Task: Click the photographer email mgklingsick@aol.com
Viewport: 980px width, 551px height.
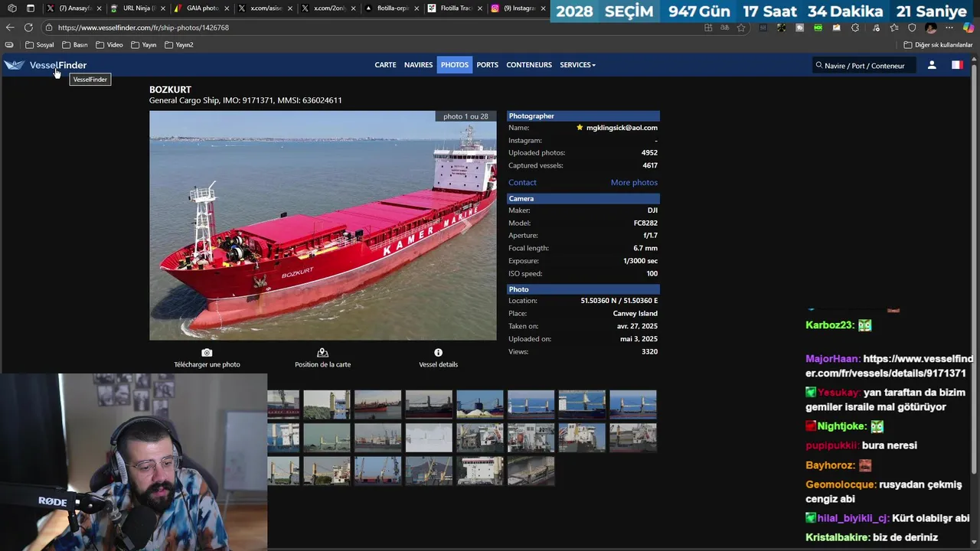Action: (622, 128)
